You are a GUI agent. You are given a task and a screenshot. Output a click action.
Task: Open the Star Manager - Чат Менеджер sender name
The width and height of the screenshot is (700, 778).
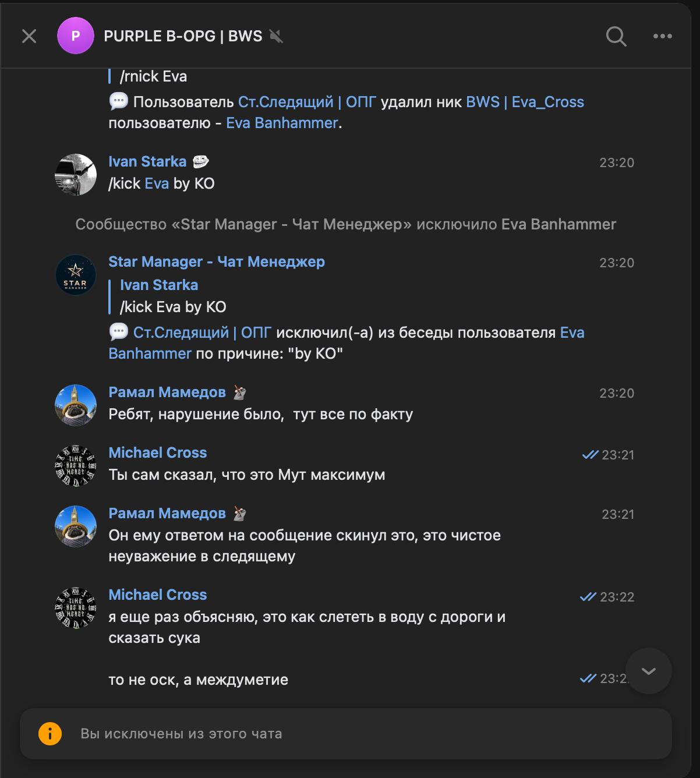click(x=217, y=262)
